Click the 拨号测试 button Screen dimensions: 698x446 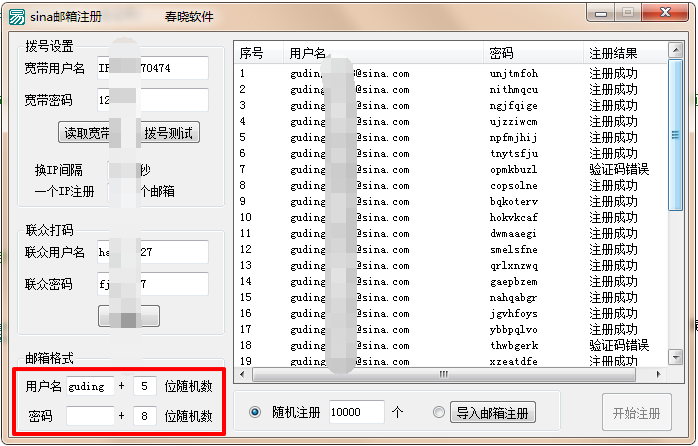[169, 133]
